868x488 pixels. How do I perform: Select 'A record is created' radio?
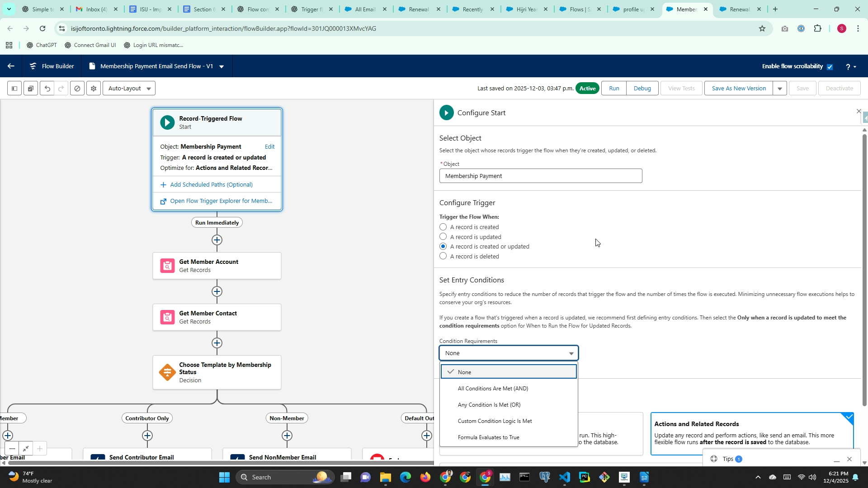(x=443, y=227)
